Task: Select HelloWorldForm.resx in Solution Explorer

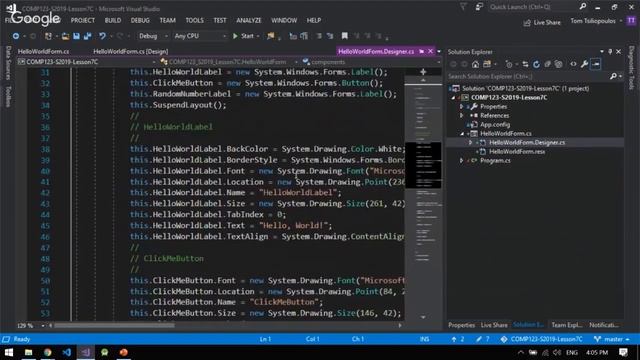Action: coord(517,151)
